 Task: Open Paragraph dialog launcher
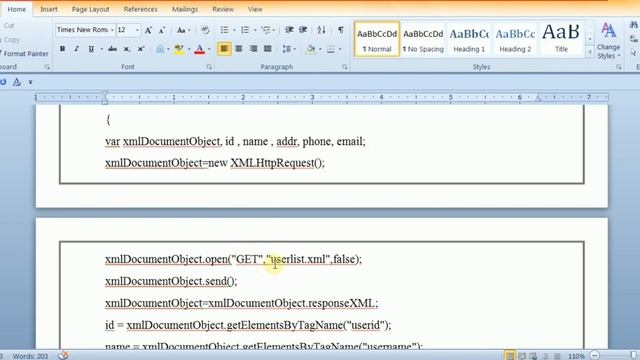[345, 67]
